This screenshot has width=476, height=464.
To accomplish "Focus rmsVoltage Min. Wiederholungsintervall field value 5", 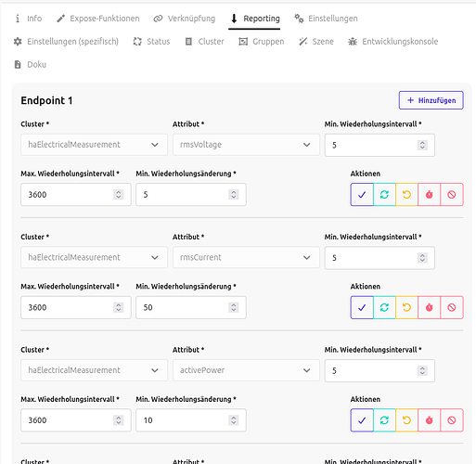I will [x=380, y=145].
